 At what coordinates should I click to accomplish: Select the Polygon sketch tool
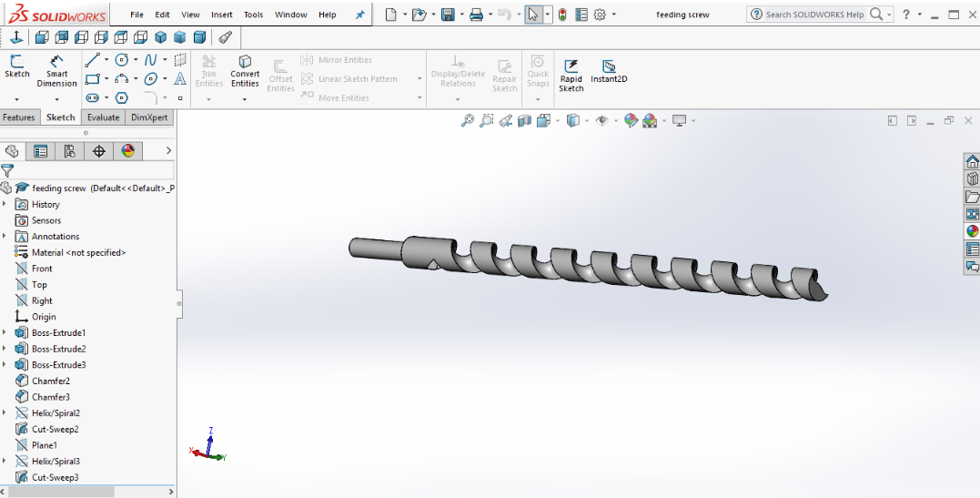(x=122, y=97)
